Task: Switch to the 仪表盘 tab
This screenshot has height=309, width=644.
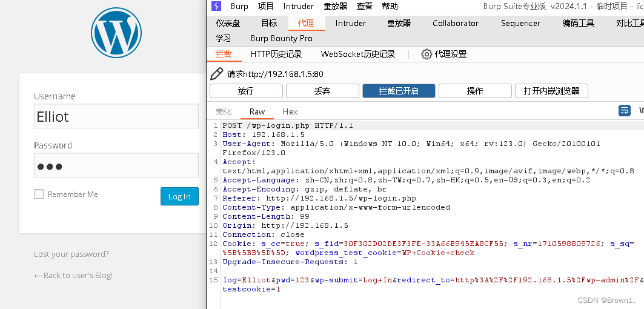Action: tap(228, 24)
